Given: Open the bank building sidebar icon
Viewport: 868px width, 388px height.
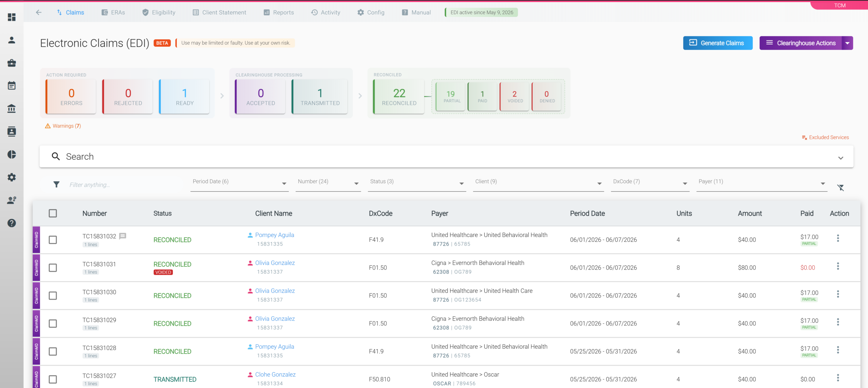Looking at the screenshot, I should click(x=12, y=109).
